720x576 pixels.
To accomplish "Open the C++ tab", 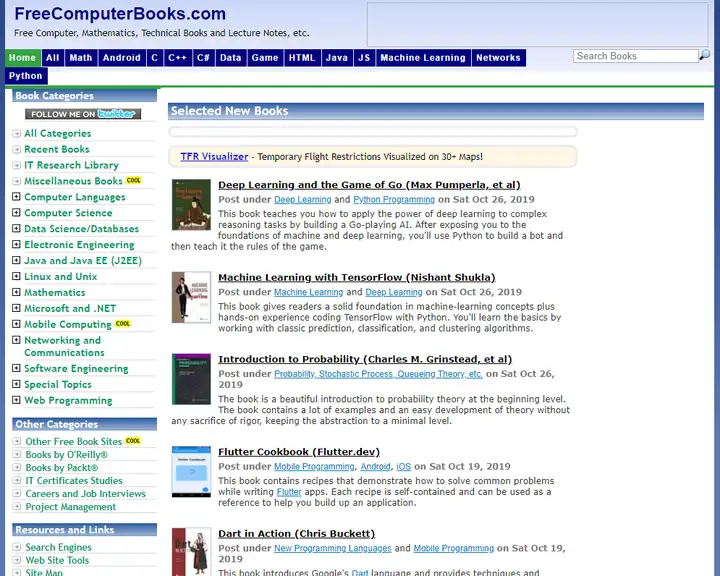I will (x=177, y=58).
